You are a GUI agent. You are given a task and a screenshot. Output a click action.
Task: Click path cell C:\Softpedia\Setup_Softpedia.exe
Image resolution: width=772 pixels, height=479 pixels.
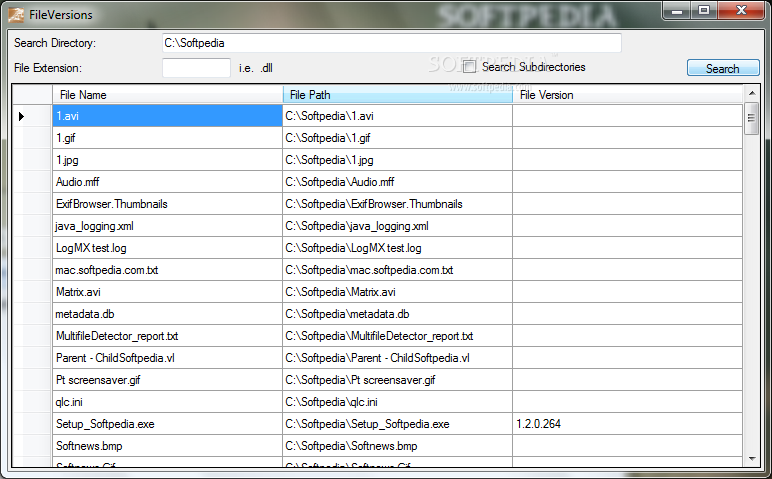(397, 424)
